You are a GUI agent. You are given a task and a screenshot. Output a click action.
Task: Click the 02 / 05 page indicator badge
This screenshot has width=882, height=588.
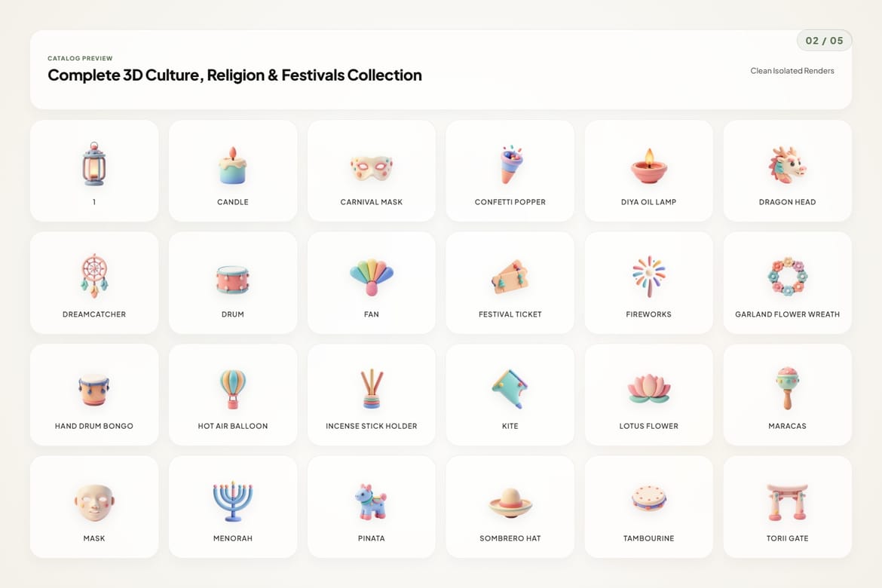coord(824,41)
